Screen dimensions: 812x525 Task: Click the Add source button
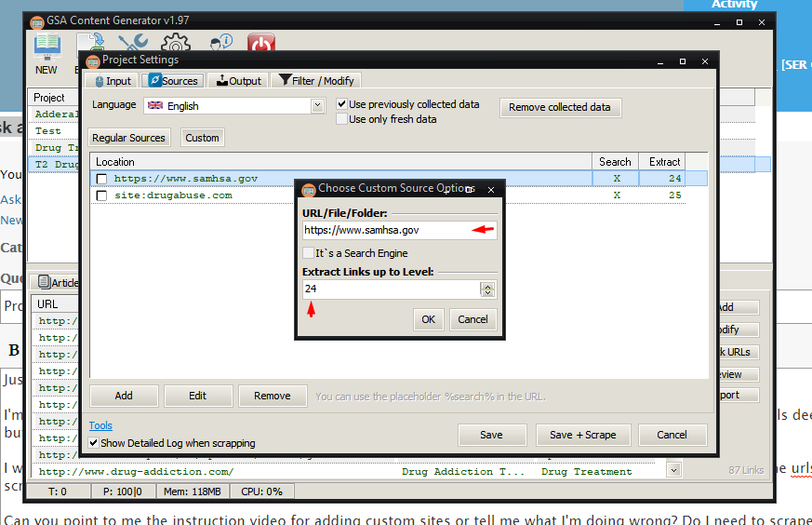pyautogui.click(x=124, y=396)
